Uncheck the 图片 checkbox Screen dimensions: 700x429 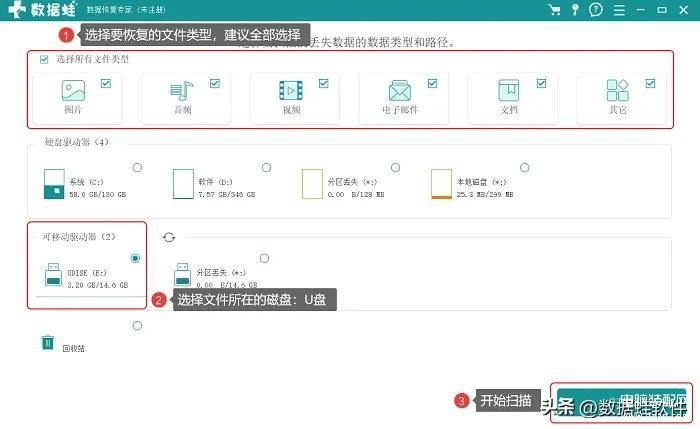coord(106,83)
